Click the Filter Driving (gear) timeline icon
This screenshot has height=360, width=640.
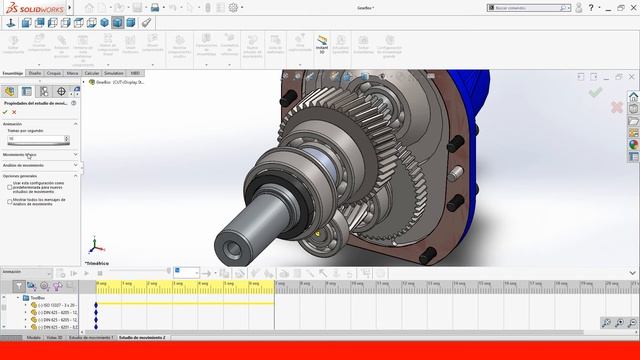point(44,287)
